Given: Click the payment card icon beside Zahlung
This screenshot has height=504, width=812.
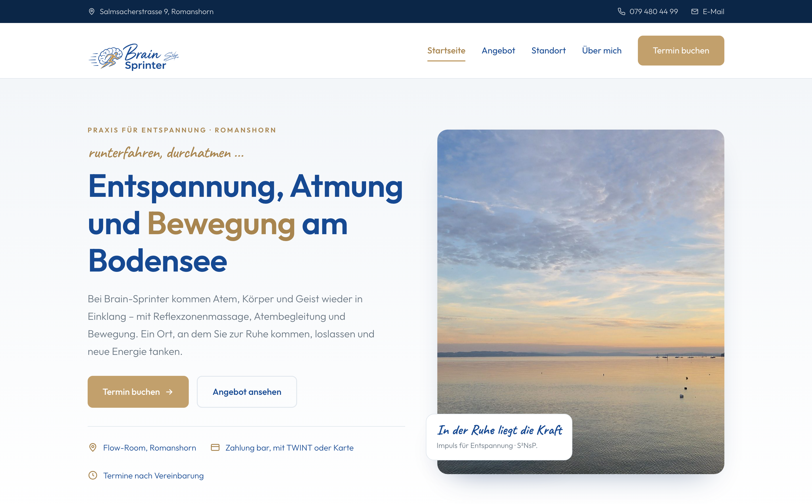Looking at the screenshot, I should click(x=215, y=447).
